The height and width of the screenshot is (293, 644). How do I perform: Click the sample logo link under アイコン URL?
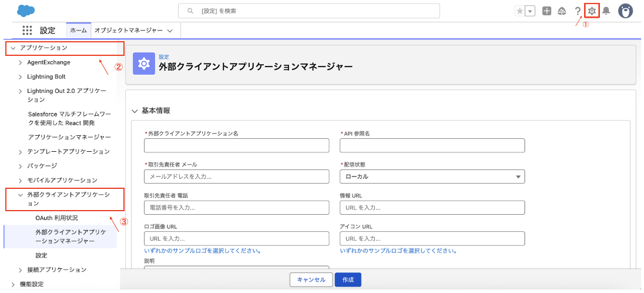pyautogui.click(x=399, y=251)
